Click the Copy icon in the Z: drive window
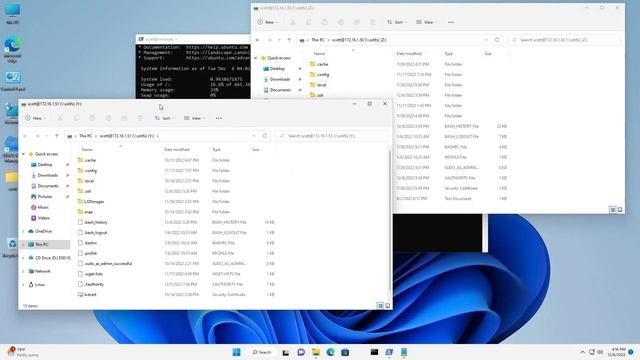640x360 pixels. click(309, 22)
